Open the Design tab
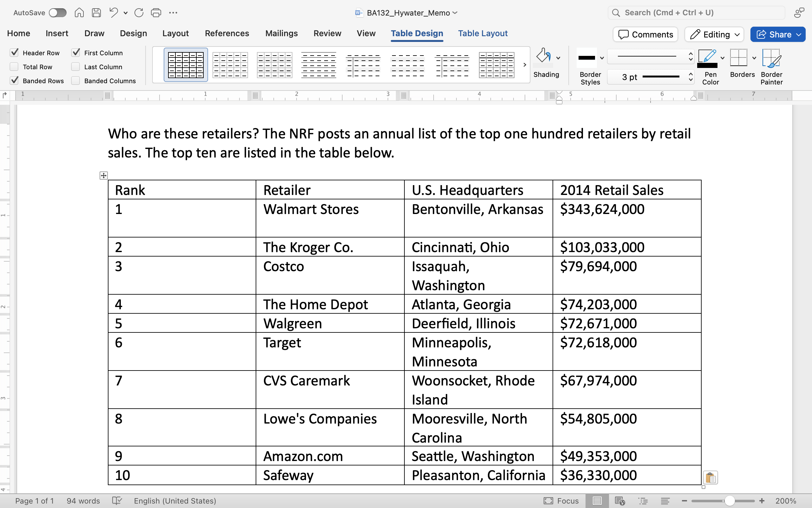 (133, 33)
